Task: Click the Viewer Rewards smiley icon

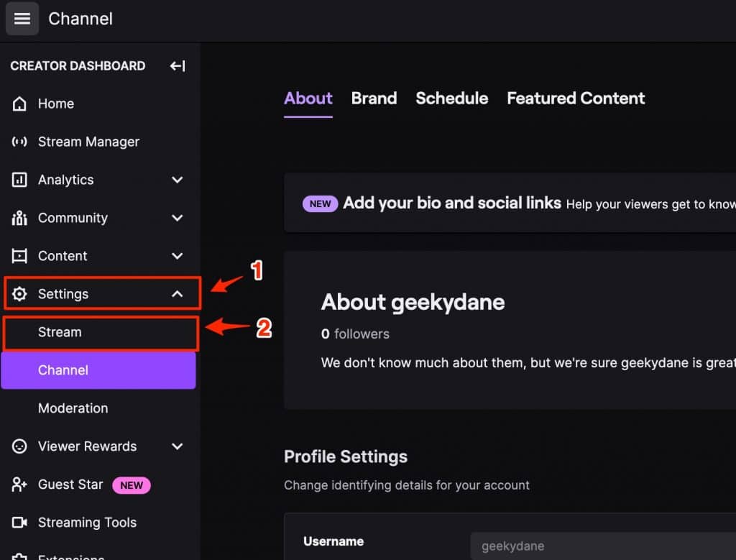Action: coord(19,446)
